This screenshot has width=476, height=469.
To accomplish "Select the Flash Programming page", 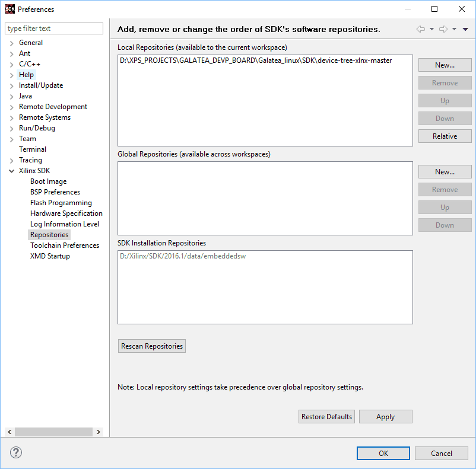I will tap(61, 203).
